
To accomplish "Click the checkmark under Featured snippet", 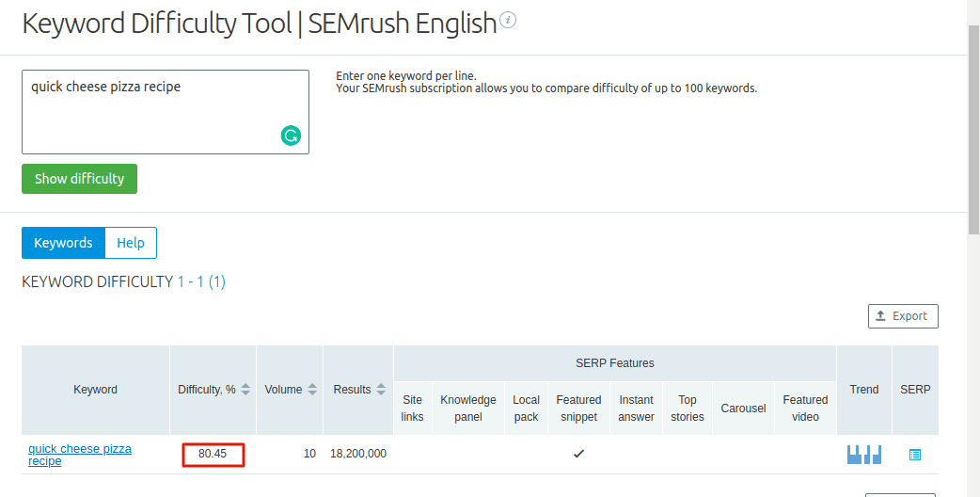I will tap(578, 454).
